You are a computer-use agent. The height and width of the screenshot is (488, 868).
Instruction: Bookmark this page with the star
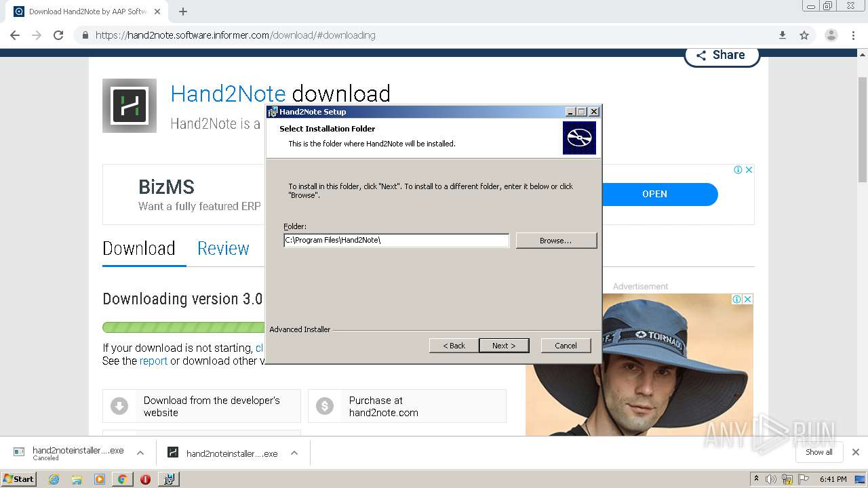[x=804, y=35]
